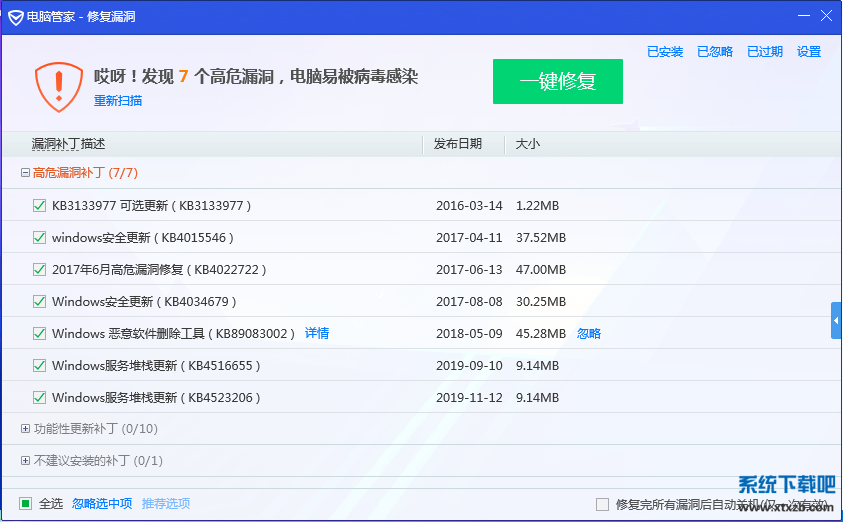Click the 推荐选项 link
The height and width of the screenshot is (522, 843).
click(166, 504)
